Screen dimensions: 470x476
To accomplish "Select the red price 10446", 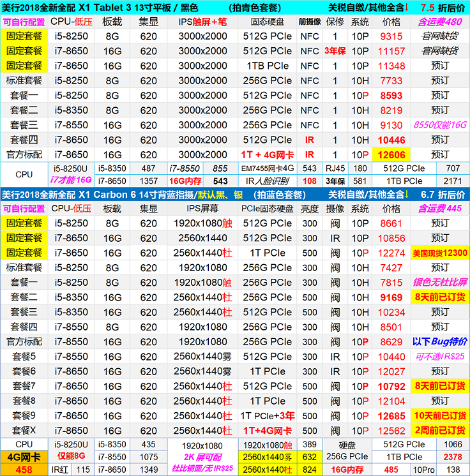I will pyautogui.click(x=391, y=140).
